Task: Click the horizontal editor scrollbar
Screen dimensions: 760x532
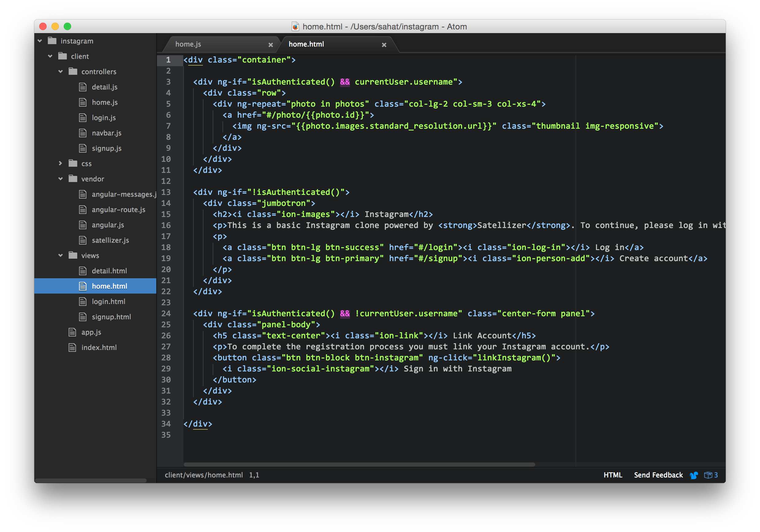Action: [359, 465]
